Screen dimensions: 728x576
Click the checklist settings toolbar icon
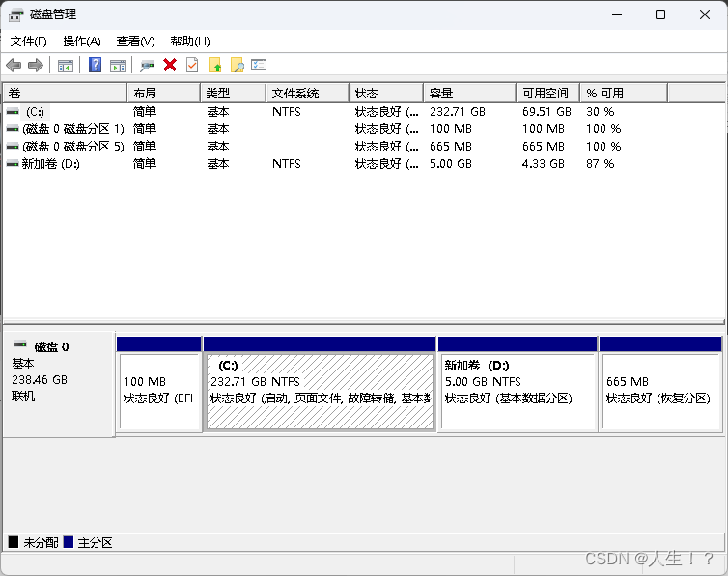[x=259, y=65]
